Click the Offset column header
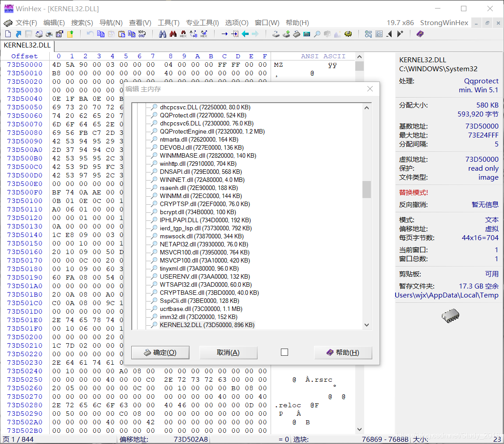The width and height of the screenshot is (504, 444). click(x=25, y=56)
